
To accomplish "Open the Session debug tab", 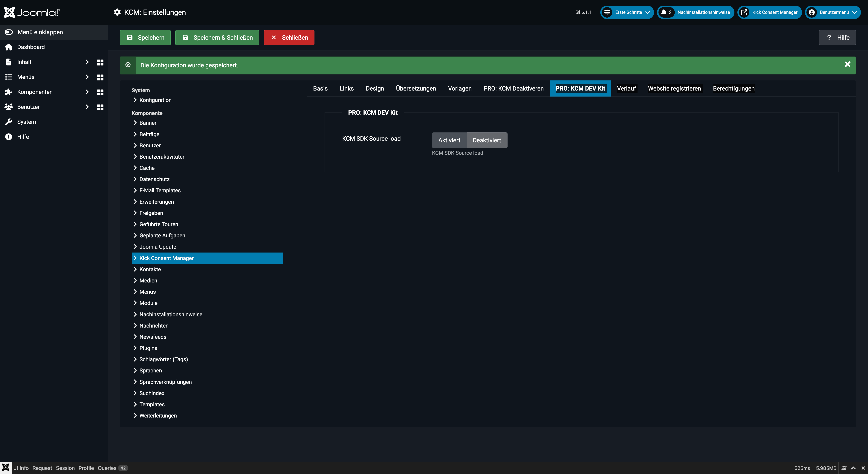I will point(65,468).
